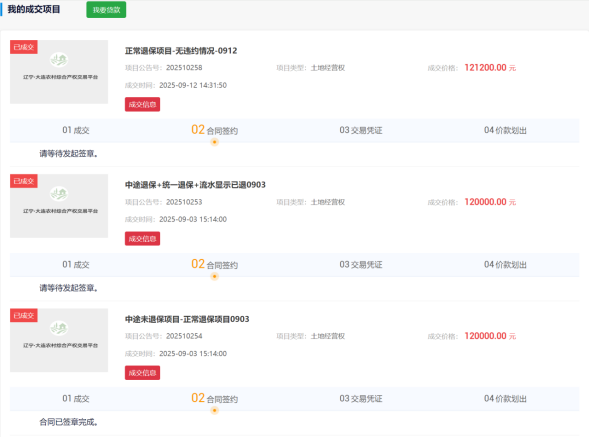Click the 已成交 badge on second project
Viewport: 589px width, 437px height.
(x=24, y=181)
